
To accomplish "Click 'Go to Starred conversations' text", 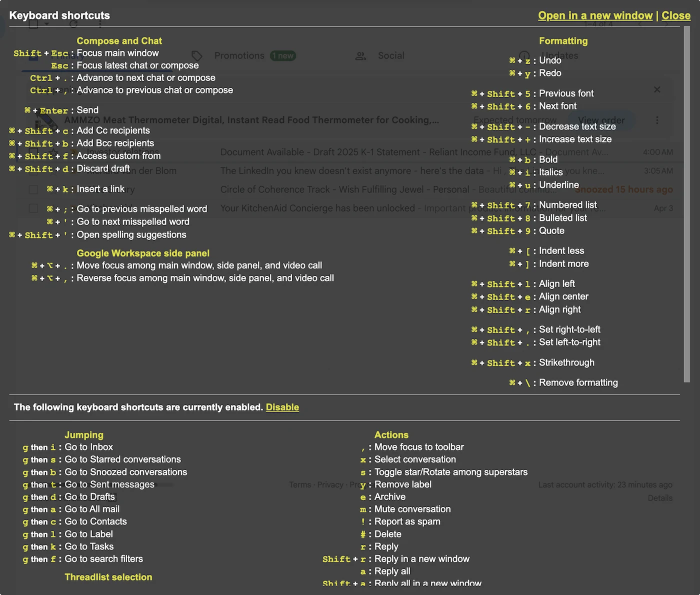I will pyautogui.click(x=122, y=459).
